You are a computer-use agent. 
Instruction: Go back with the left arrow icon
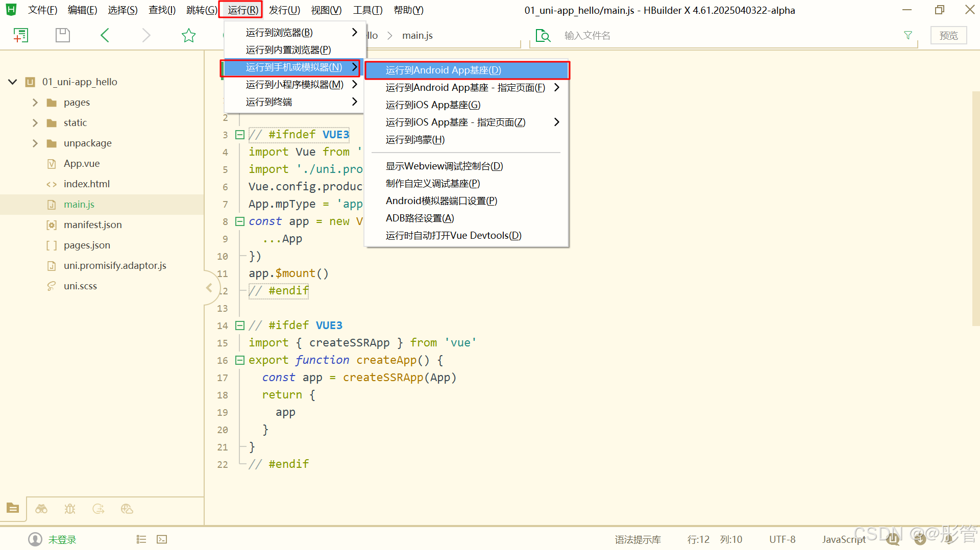pos(105,35)
